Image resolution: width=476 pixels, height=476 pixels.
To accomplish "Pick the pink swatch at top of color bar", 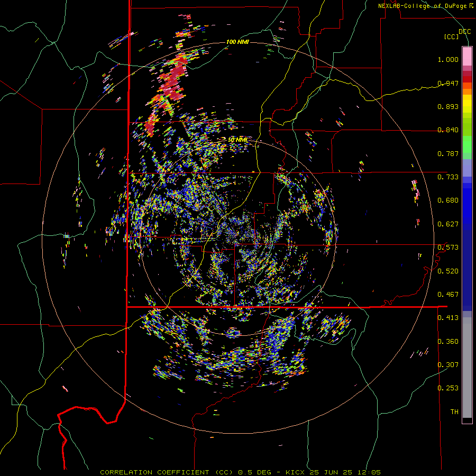I will [467, 56].
